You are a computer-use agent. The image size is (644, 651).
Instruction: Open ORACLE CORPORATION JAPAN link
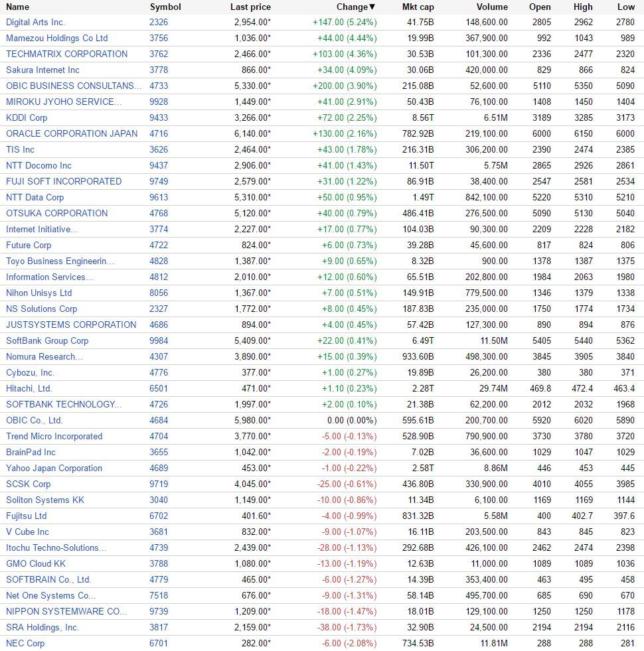pyautogui.click(x=72, y=133)
